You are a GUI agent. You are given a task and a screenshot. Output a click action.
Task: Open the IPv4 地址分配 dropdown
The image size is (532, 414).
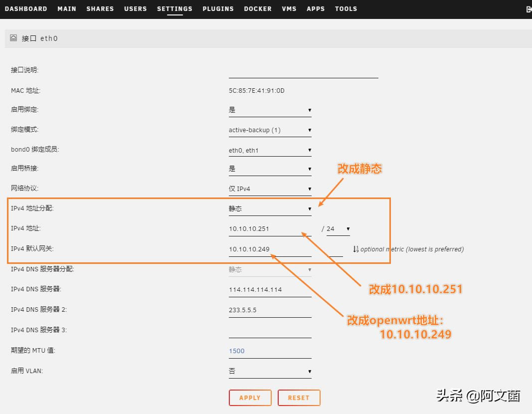tap(270, 208)
